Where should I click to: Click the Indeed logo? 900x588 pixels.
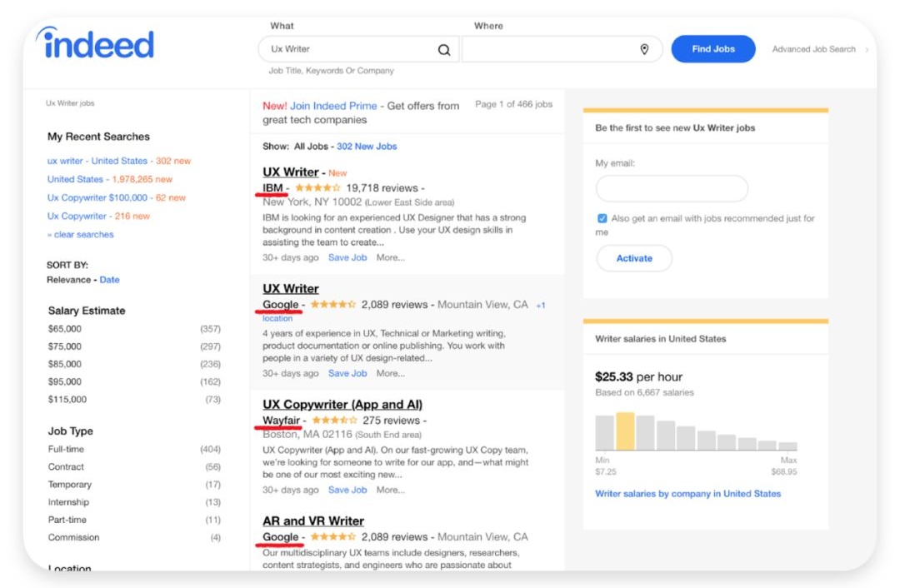pos(95,43)
